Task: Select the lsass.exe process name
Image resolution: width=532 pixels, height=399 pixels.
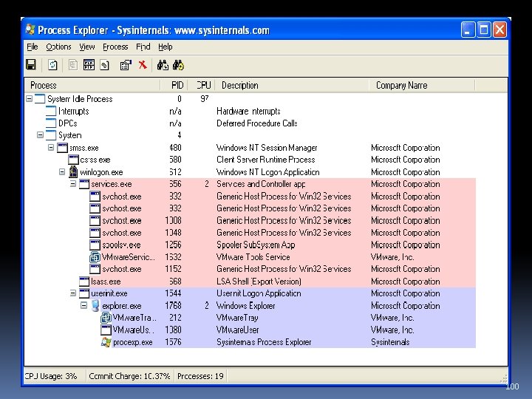Action: click(x=106, y=282)
